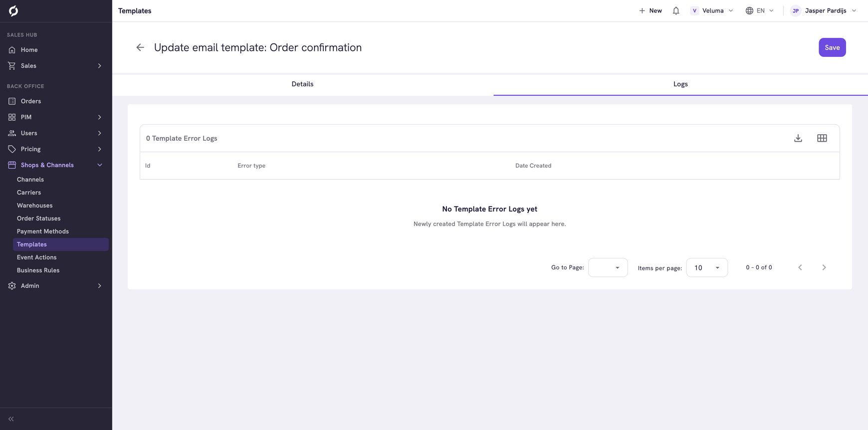
Task: Open the Go to Page dropdown
Action: (608, 267)
